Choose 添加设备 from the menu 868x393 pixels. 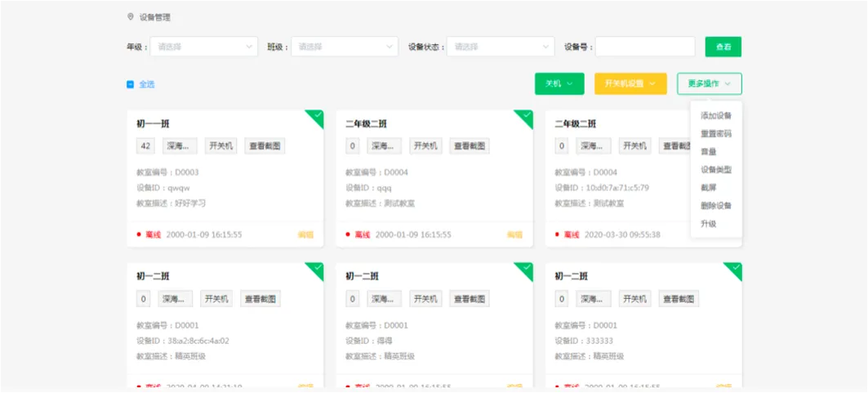pos(716,116)
